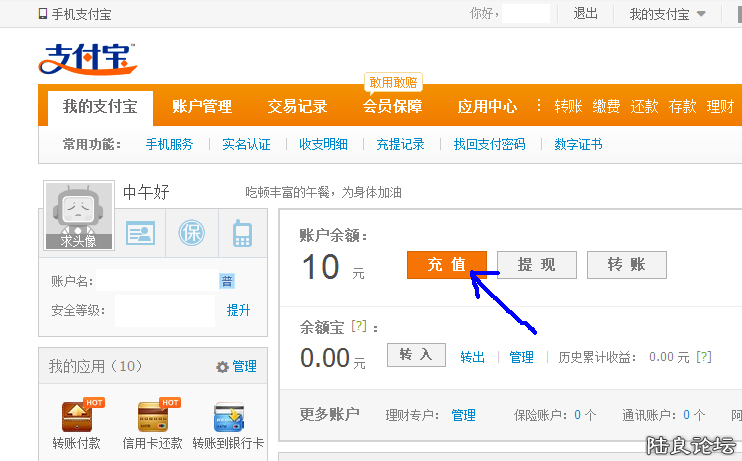This screenshot has height=461, width=742.
Task: Open the vertical dots menu in the nav bar
Action: 538,106
